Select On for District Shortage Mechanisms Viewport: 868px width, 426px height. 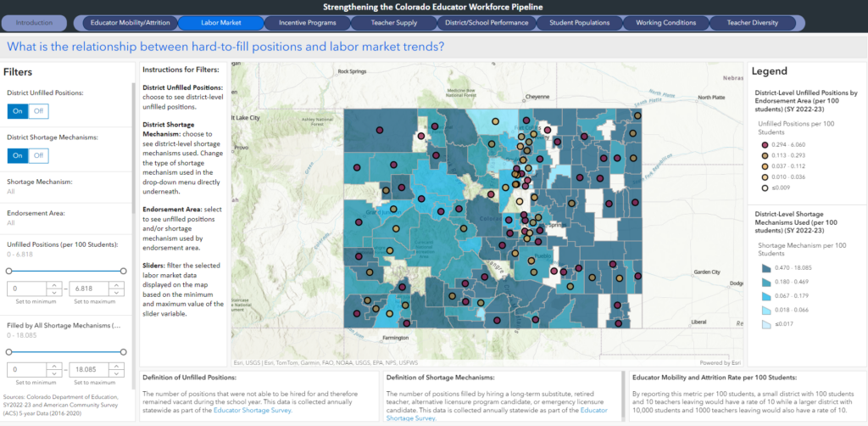click(18, 155)
